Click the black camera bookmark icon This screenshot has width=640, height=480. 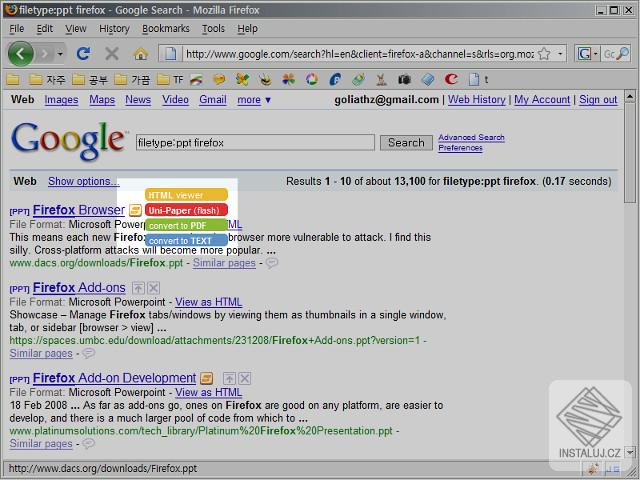coord(404,80)
